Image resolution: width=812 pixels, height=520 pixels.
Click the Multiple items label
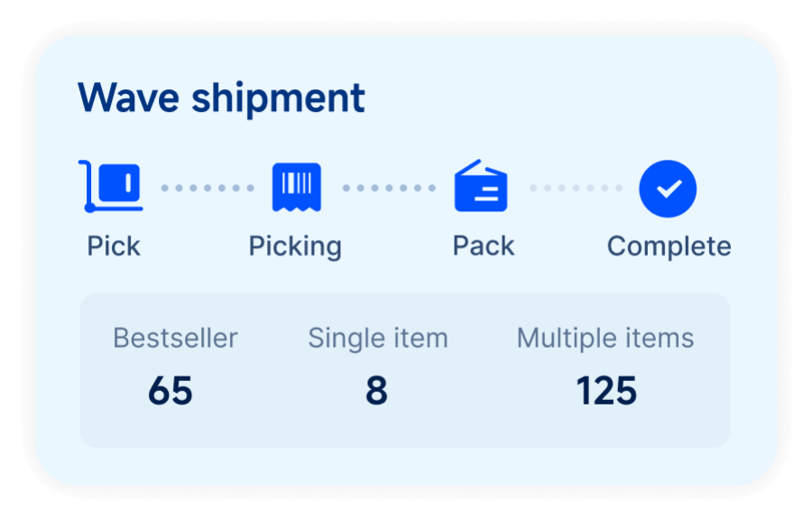point(605,339)
